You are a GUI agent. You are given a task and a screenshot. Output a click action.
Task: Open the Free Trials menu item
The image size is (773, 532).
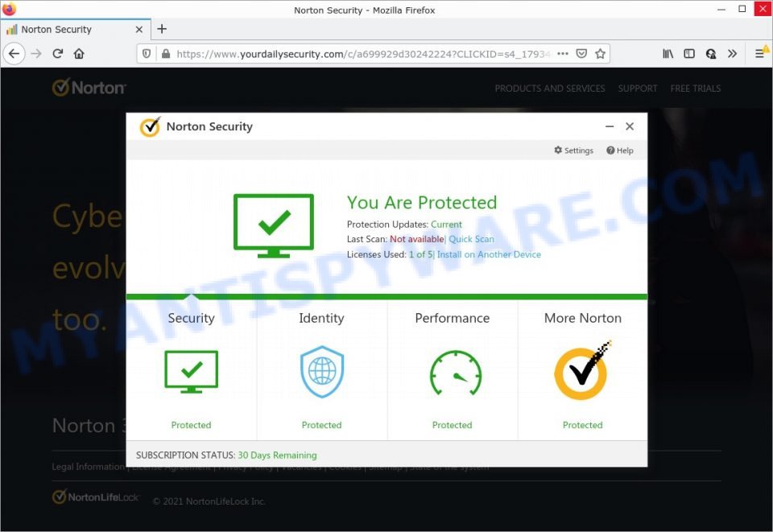(x=695, y=89)
